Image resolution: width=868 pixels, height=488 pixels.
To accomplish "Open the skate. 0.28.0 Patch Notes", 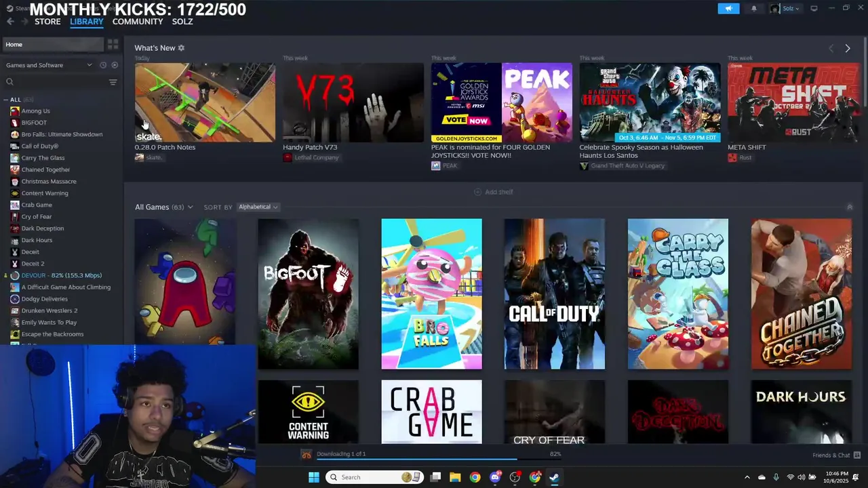I will (205, 102).
